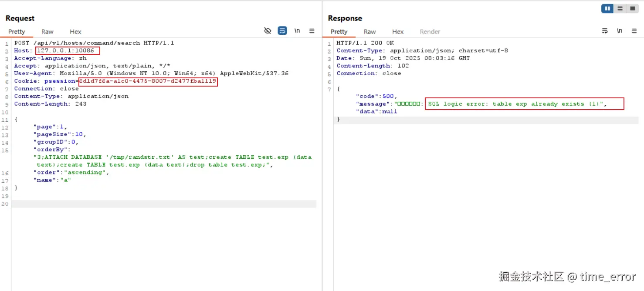Click the Request panel title
644x291 pixels.
tap(20, 18)
